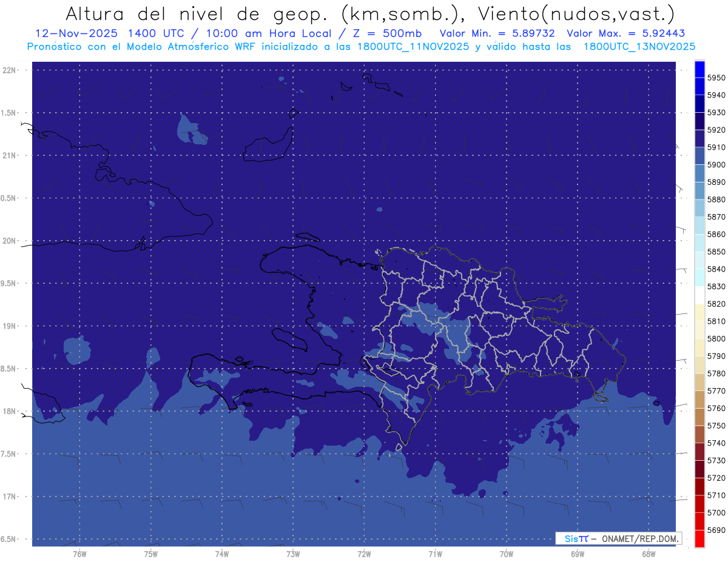Click the '5770' legend value
The image size is (728, 562).
point(716,391)
